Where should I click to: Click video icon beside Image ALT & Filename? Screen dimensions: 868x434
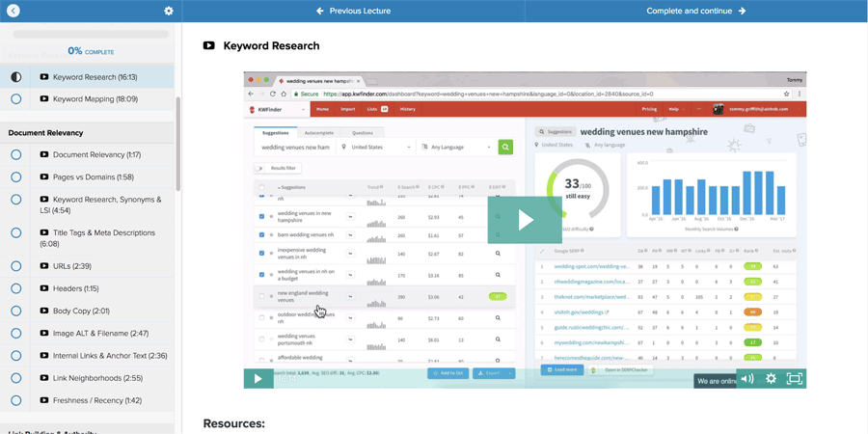[44, 334]
